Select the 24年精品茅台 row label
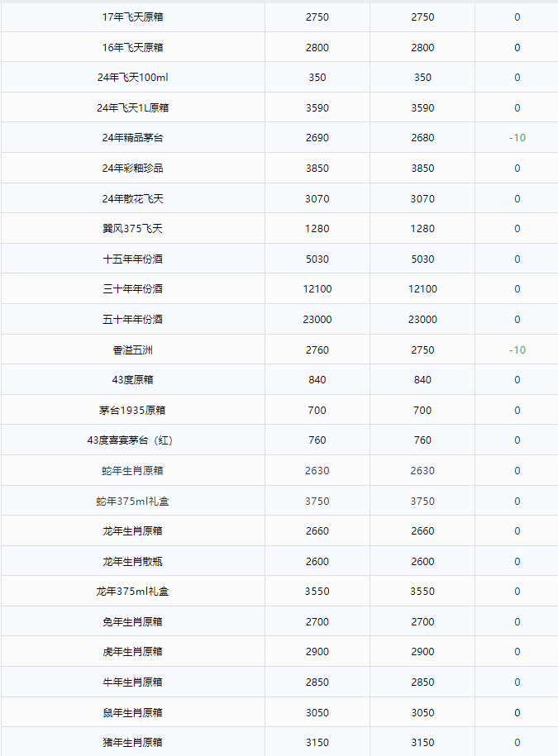The height and width of the screenshot is (756, 558). (x=132, y=137)
